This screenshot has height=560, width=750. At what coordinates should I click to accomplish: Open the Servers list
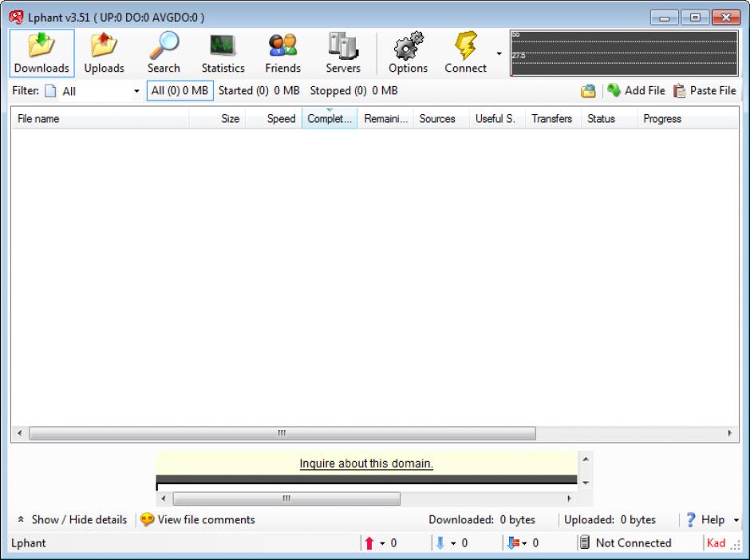(x=342, y=53)
